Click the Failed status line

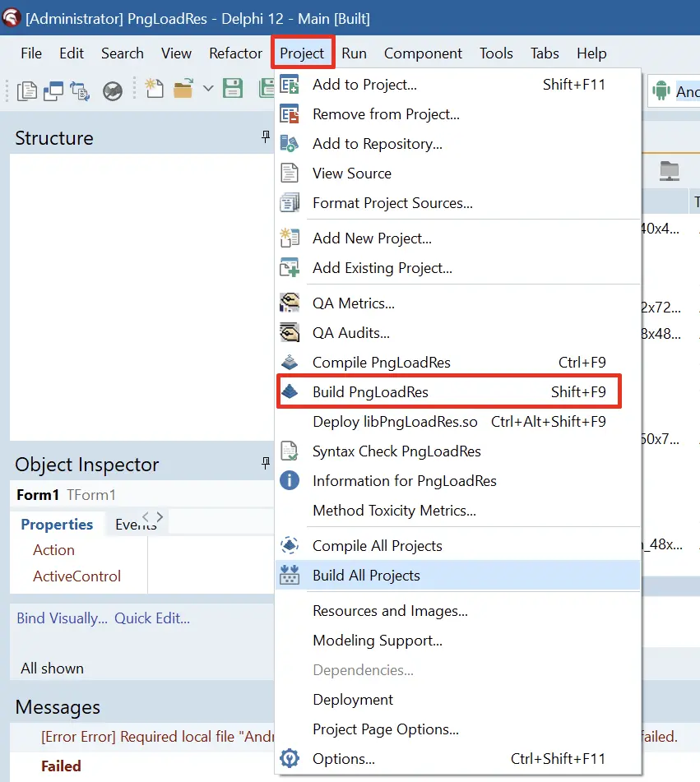[x=61, y=766]
